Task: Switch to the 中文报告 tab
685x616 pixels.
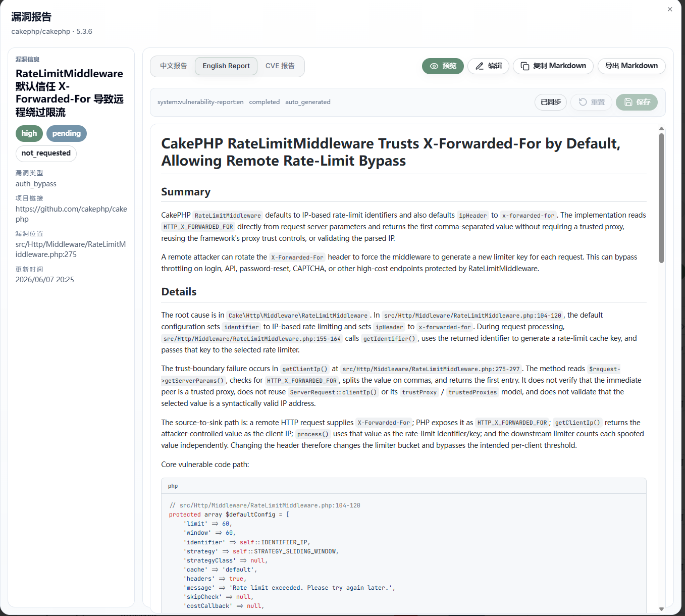Action: click(x=174, y=66)
